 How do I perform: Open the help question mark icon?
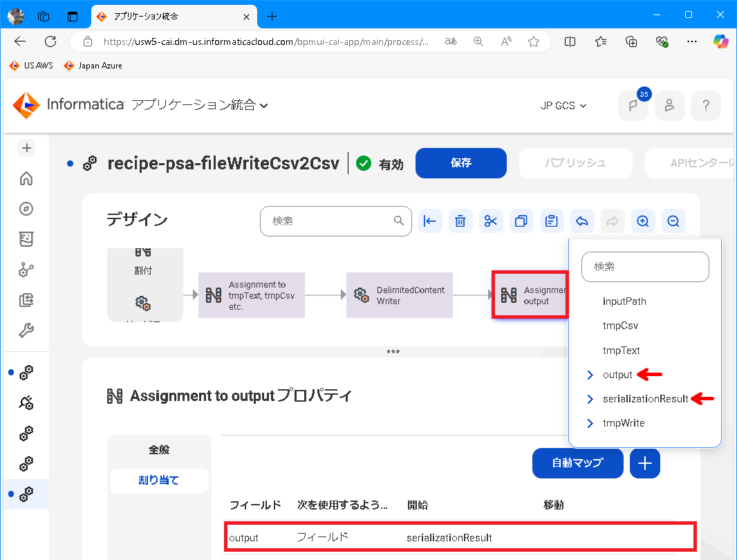click(705, 106)
